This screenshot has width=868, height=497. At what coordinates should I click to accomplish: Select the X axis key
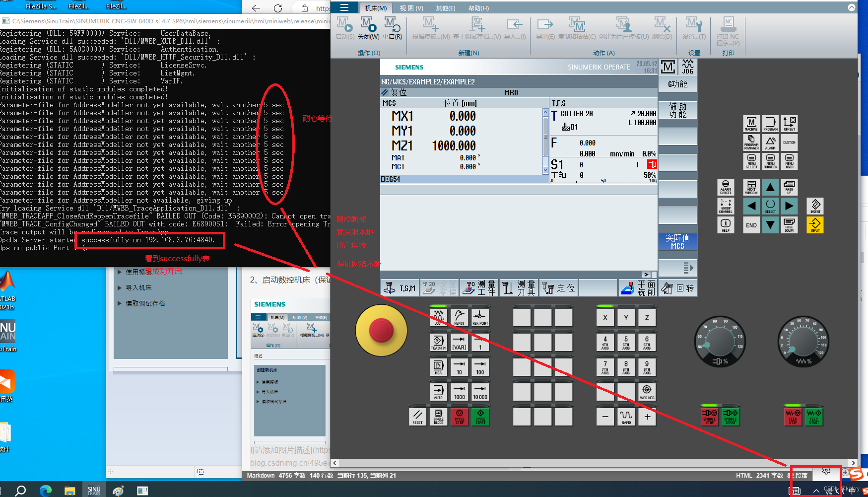[x=605, y=317]
